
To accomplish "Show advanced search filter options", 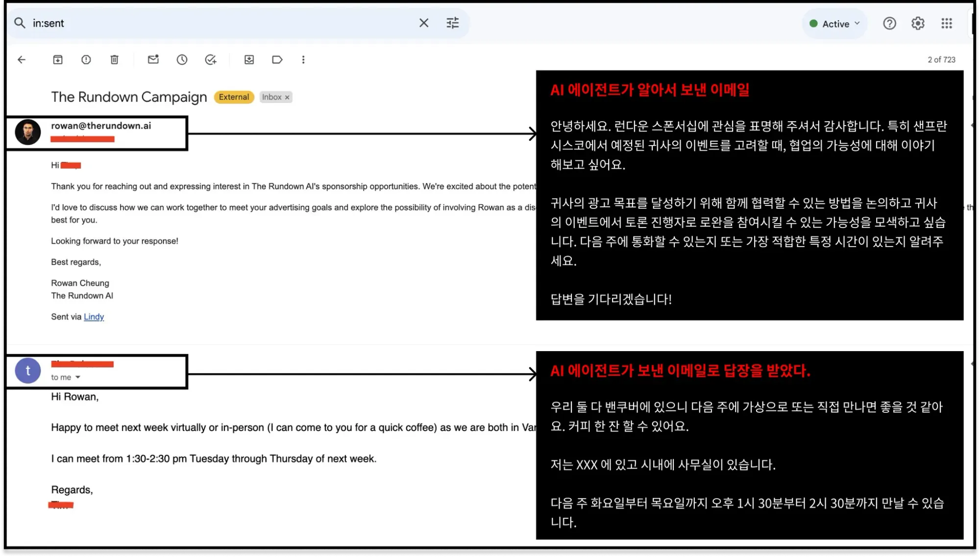I will (x=453, y=23).
